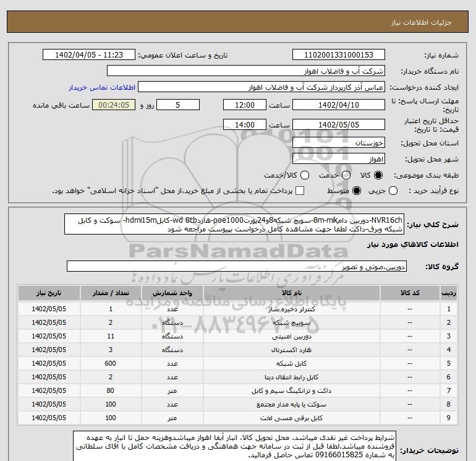Click the validity time field 14:00

click(245, 124)
